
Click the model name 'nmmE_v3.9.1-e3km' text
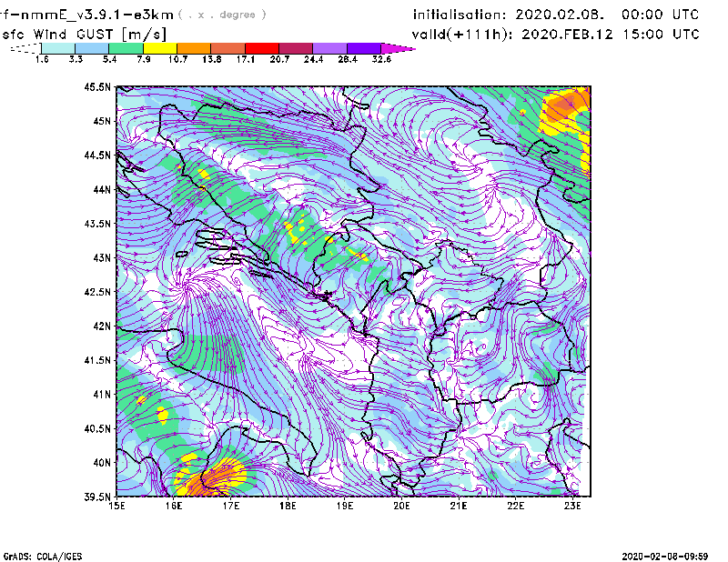pos(97,15)
